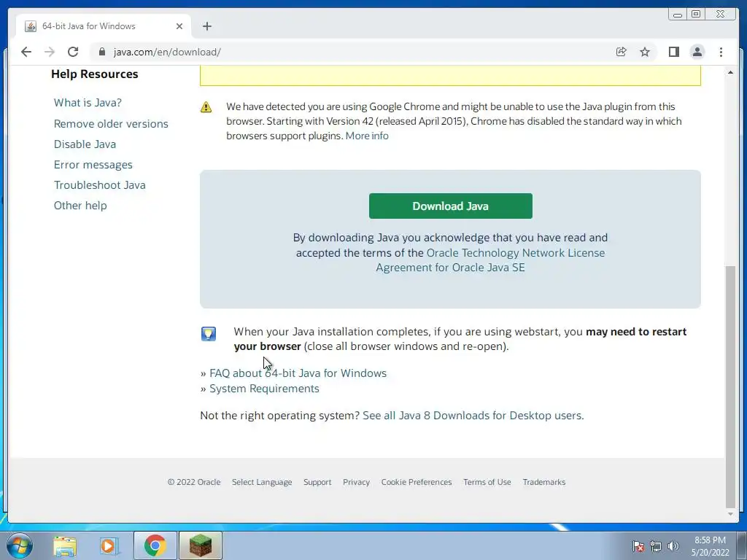Open the Windows Start menu orb
The image size is (747, 560).
pos(20,545)
